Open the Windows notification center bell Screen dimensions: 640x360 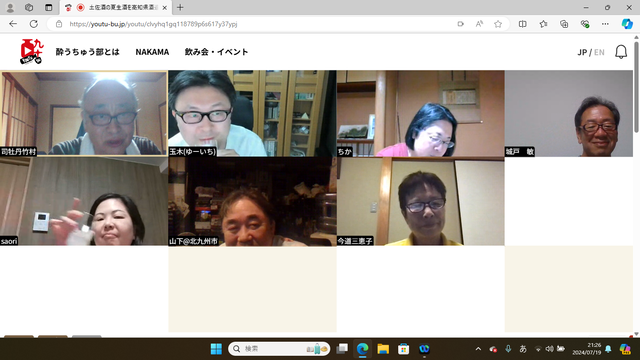click(608, 349)
